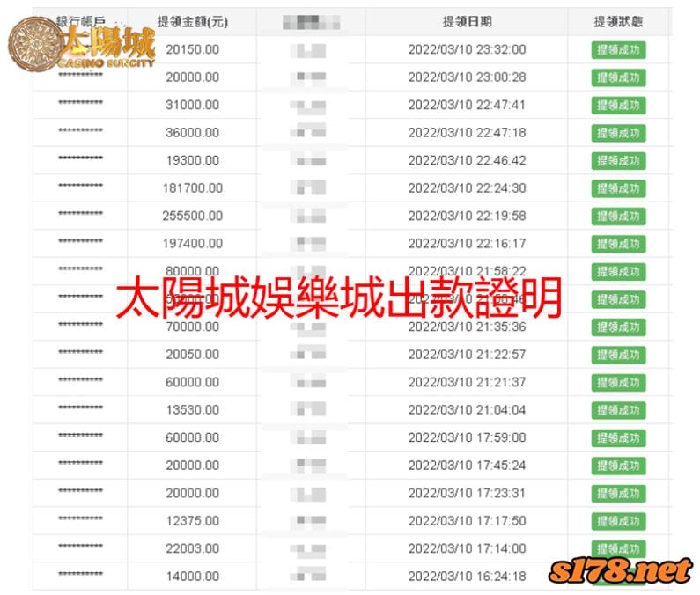Select the amount 12375.00
700x595 pixels.
(x=193, y=520)
